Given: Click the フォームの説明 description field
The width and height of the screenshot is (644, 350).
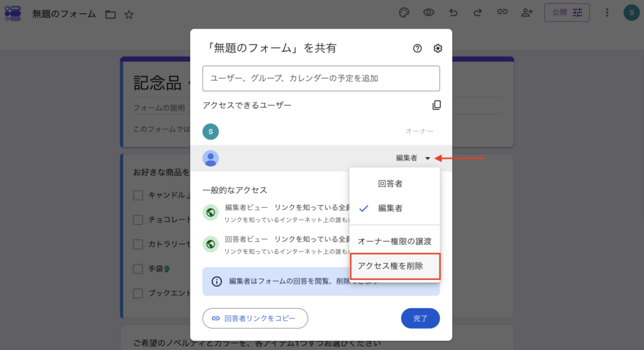Looking at the screenshot, I should [159, 108].
